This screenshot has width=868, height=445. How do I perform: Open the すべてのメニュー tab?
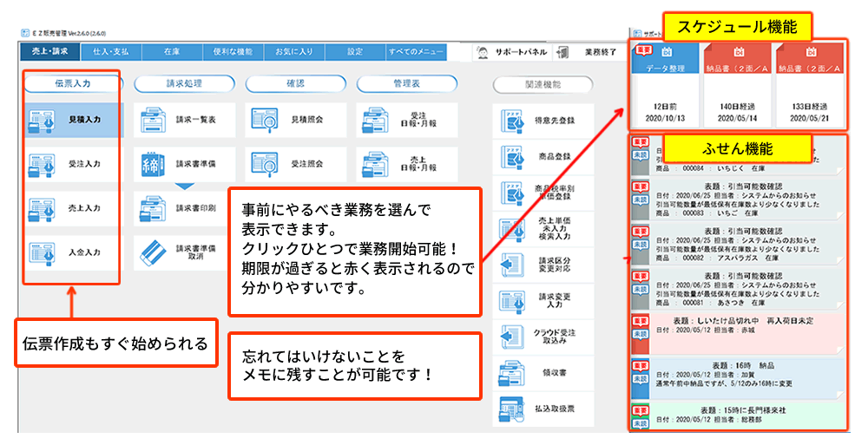[x=416, y=52]
